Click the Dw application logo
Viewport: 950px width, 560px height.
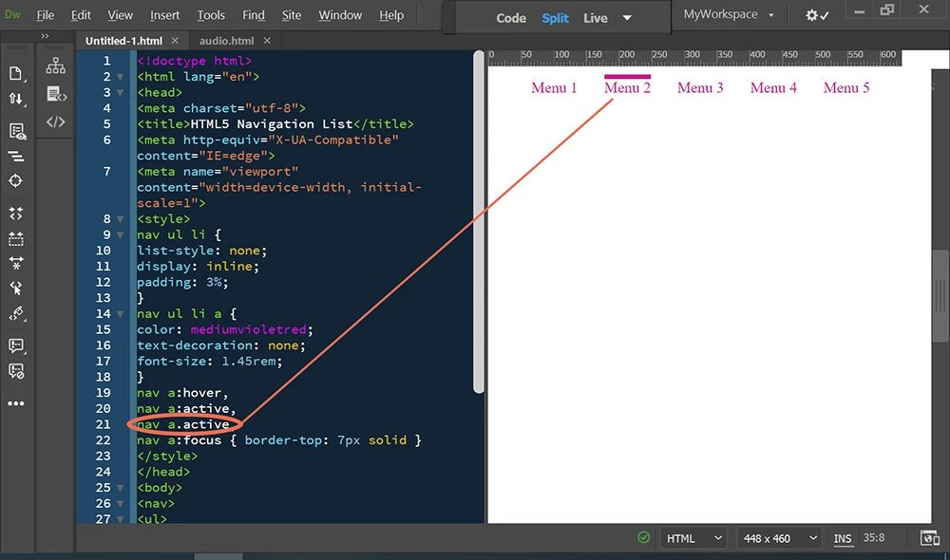tap(12, 14)
